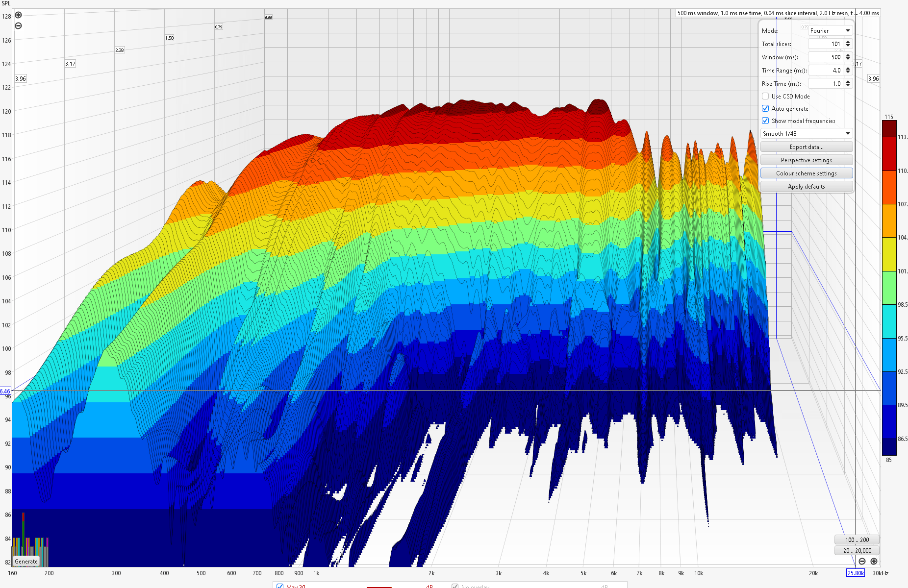This screenshot has height=588, width=908.
Task: Click the 30kHz axis label
Action: pyautogui.click(x=881, y=573)
